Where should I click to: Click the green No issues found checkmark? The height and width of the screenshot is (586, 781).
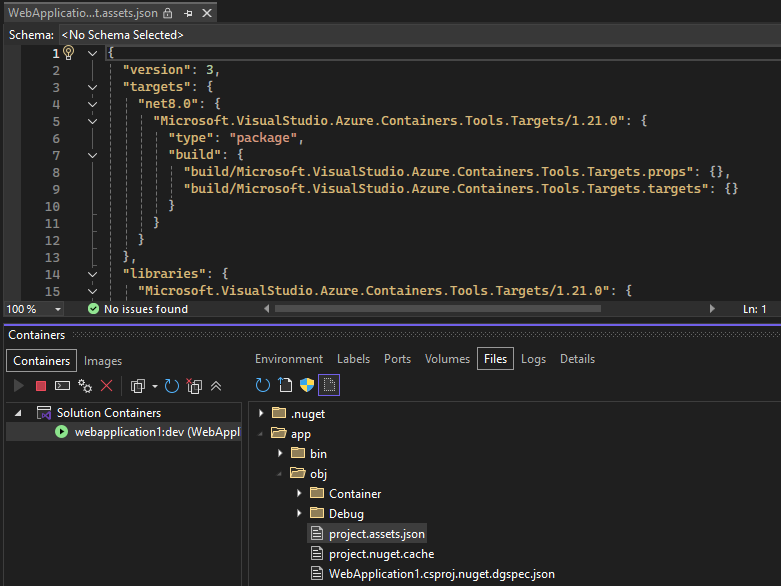point(93,309)
